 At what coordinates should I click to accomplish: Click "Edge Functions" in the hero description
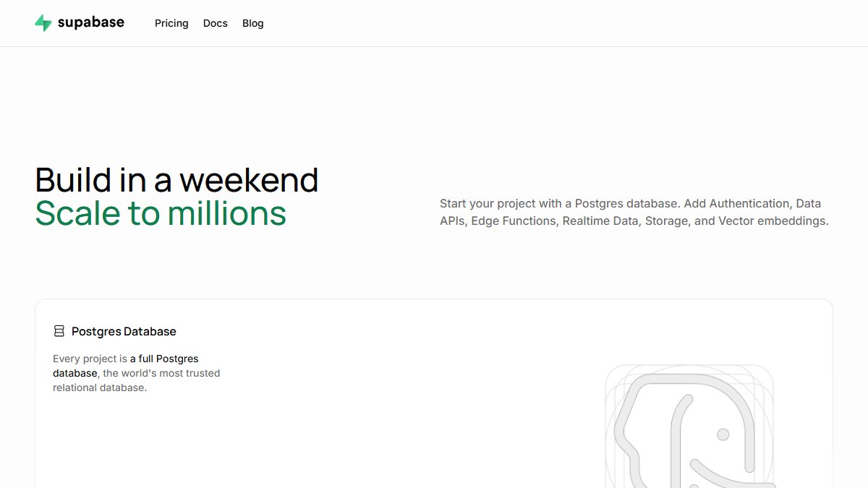pos(514,221)
